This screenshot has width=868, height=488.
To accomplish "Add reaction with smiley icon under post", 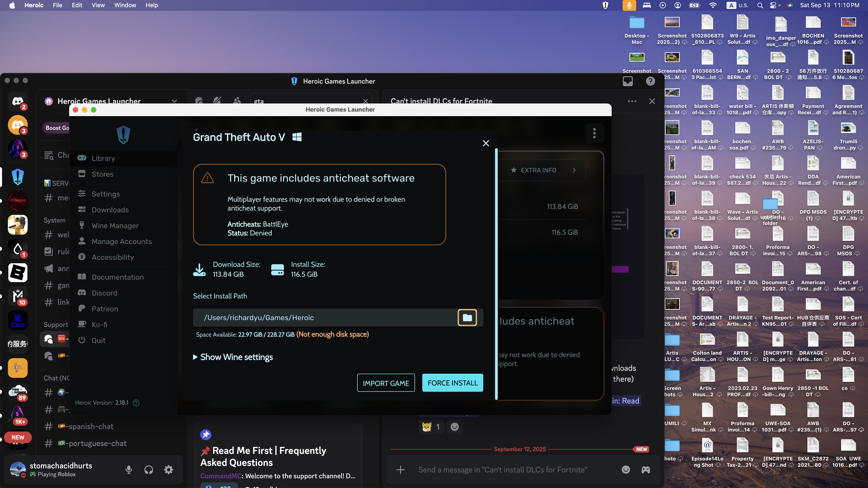I will [455, 427].
